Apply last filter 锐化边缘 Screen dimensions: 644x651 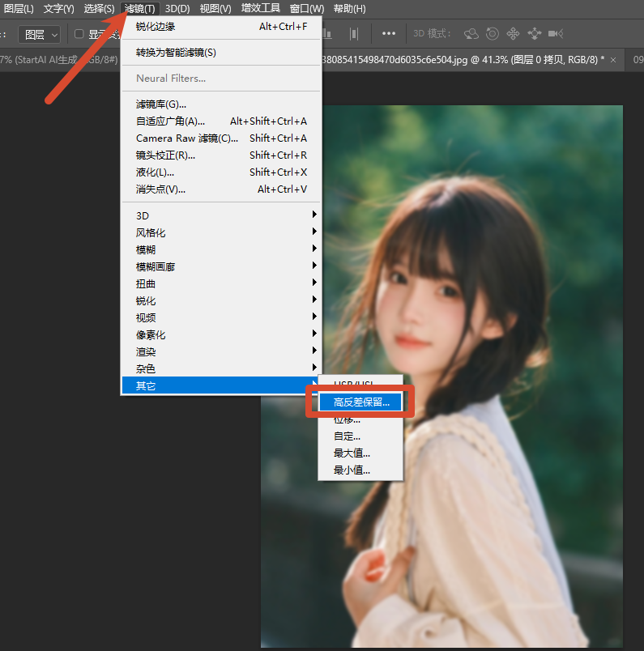tap(221, 27)
